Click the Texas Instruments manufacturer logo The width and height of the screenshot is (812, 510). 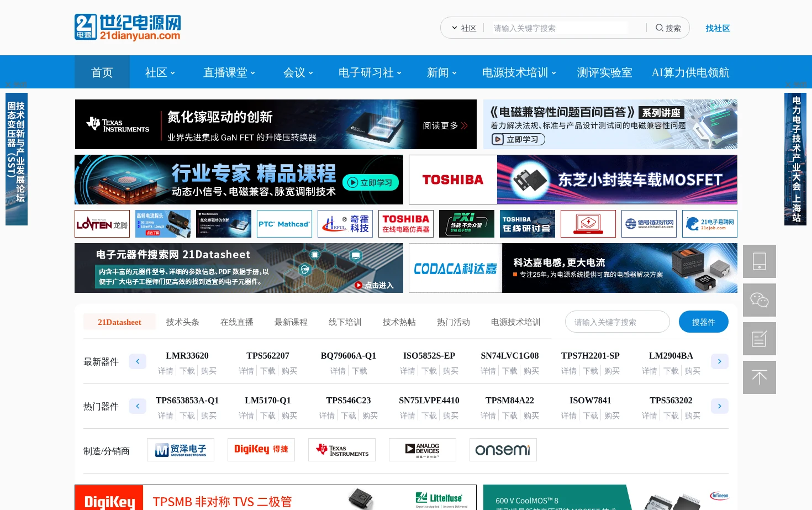tap(342, 450)
